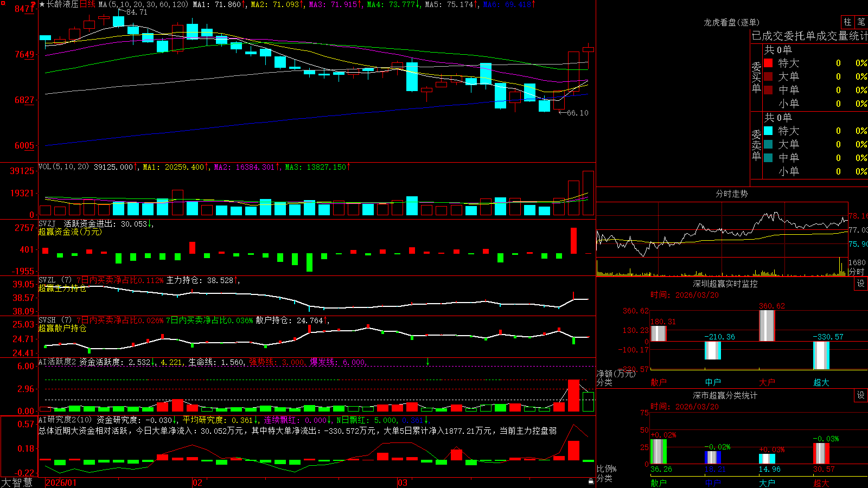
Task: Click the teal 中单 sell-order swatch
Action: pos(768,158)
